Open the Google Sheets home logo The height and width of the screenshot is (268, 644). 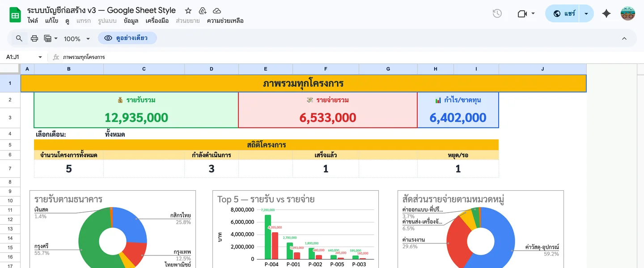click(x=16, y=14)
